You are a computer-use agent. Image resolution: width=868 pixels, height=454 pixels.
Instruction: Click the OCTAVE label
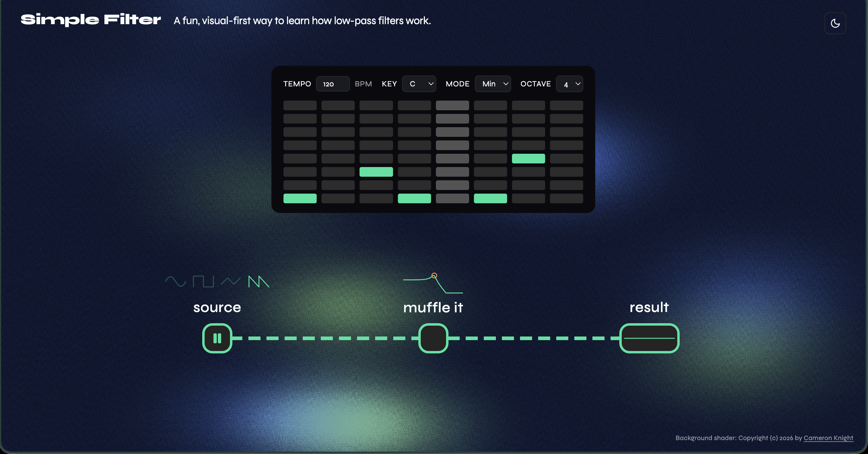[x=535, y=84]
